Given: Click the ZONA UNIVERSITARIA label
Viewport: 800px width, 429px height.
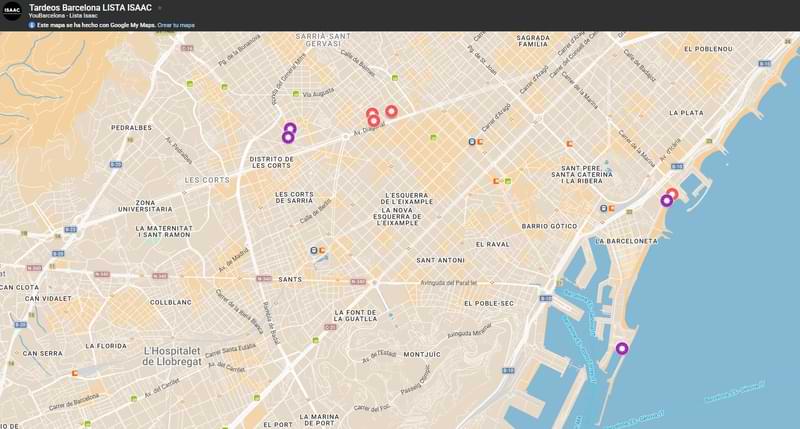Looking at the screenshot, I should point(145,206).
